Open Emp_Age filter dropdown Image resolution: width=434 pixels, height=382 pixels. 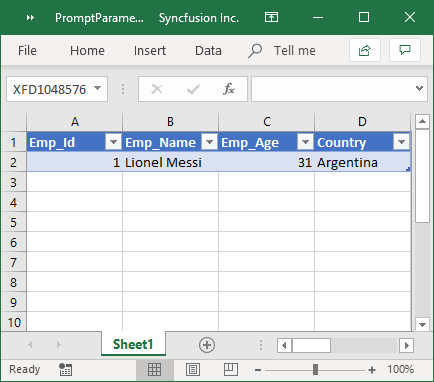(305, 142)
